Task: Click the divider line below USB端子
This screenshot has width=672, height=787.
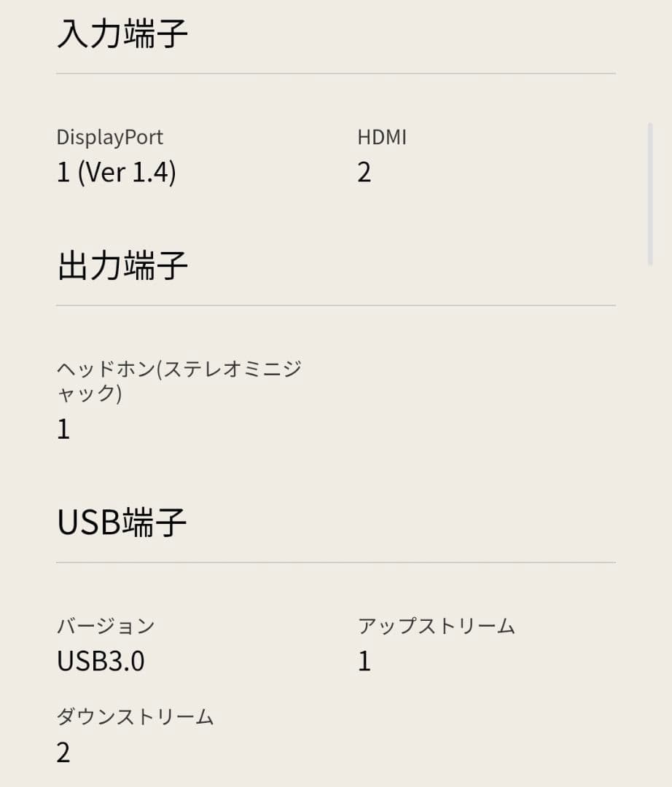Action: pos(335,563)
